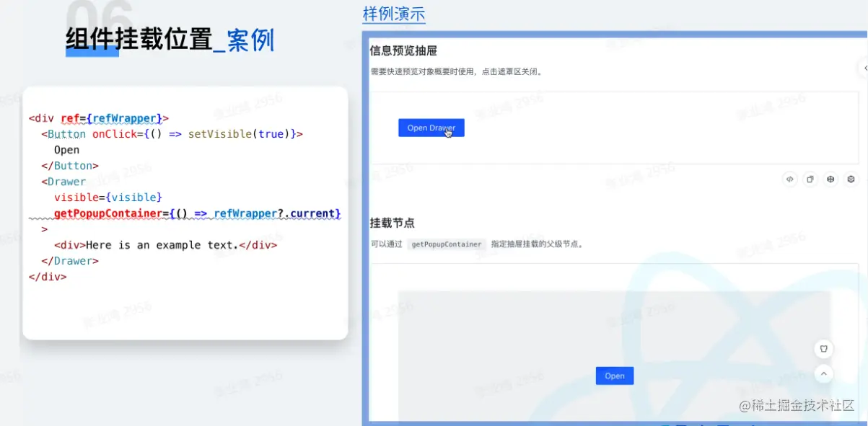Click the code line visible={visible}
The height and width of the screenshot is (426, 868).
(x=108, y=198)
